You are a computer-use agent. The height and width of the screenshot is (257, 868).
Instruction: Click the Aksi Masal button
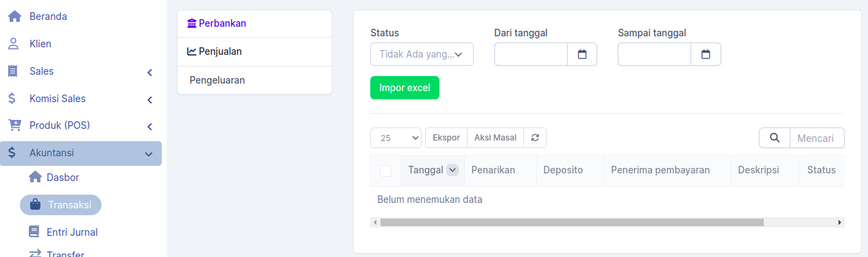click(x=495, y=138)
